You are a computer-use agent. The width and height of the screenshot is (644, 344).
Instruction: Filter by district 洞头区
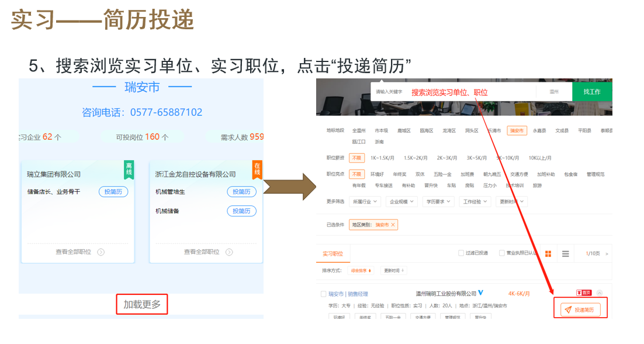point(472,130)
